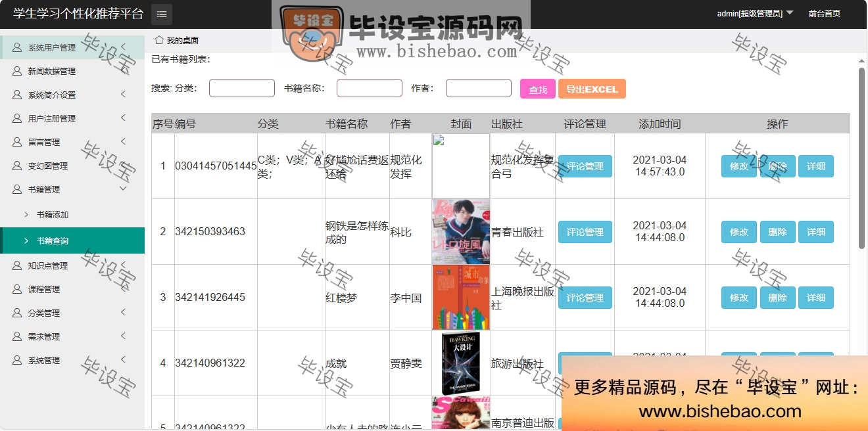868x431 pixels.
Task: Click the pink 查找 search button
Action: pyautogui.click(x=538, y=89)
